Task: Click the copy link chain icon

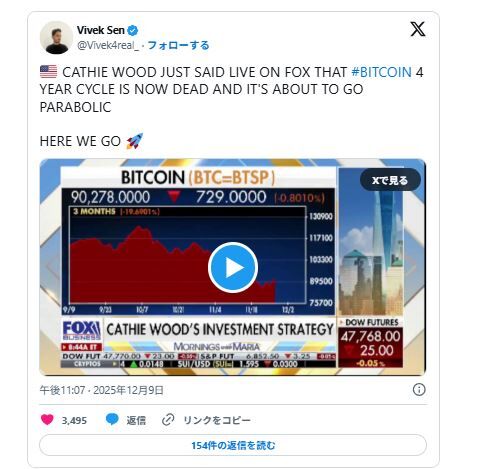Action: click(168, 420)
